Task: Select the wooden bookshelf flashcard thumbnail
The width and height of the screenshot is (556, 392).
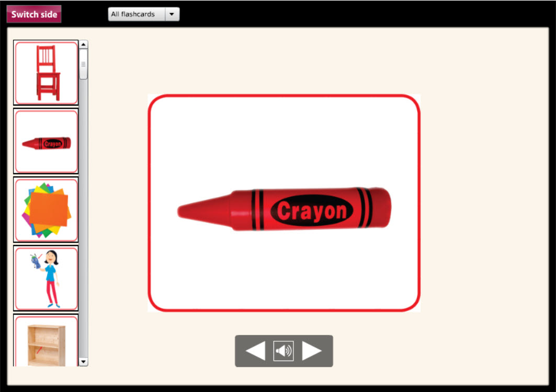Action: 46,341
